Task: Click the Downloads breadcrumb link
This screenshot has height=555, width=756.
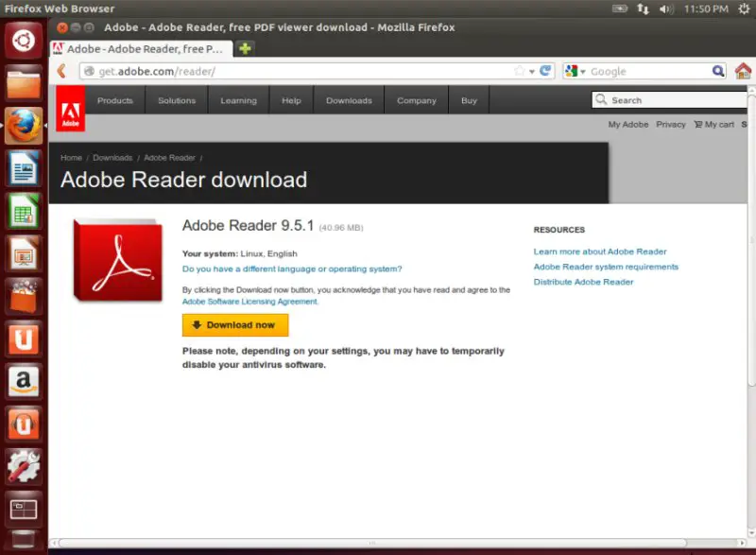Action: tap(112, 158)
